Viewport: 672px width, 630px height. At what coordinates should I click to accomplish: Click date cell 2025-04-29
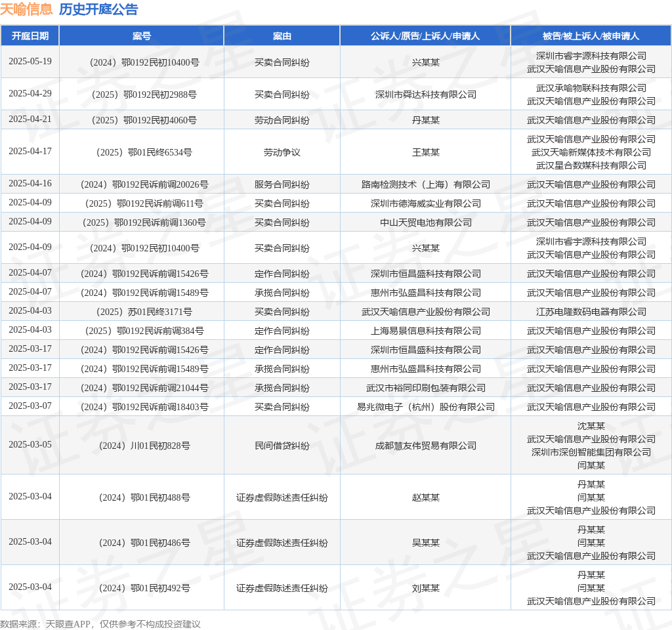(x=30, y=93)
